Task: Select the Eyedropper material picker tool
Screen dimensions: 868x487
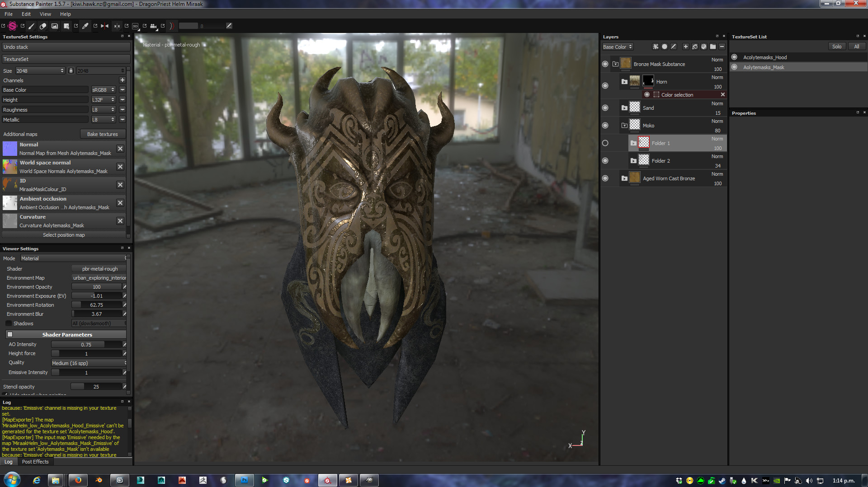Action: (x=85, y=26)
